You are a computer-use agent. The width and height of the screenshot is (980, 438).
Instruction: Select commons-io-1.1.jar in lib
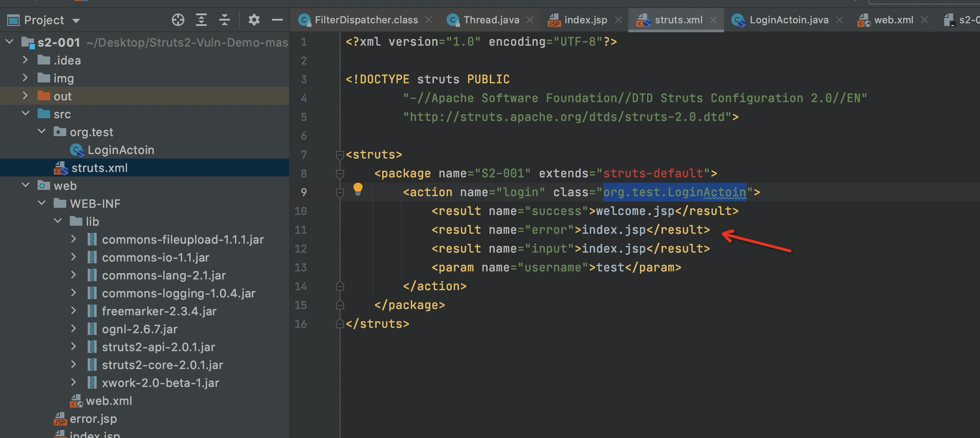156,258
